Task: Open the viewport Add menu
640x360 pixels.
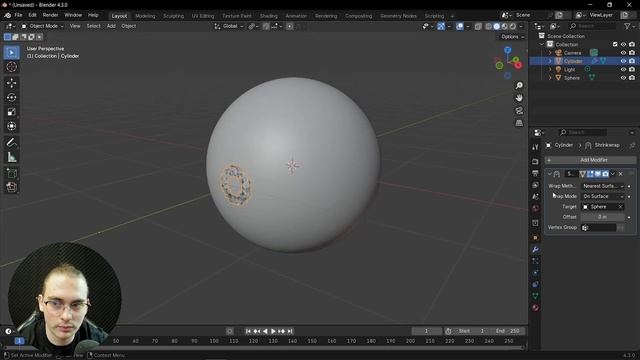Action: 111,26
